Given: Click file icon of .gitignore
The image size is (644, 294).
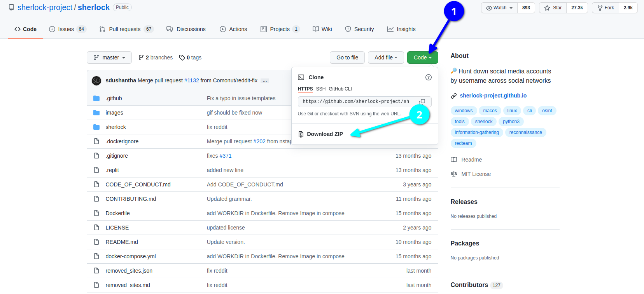Looking at the screenshot, I should pos(96,156).
